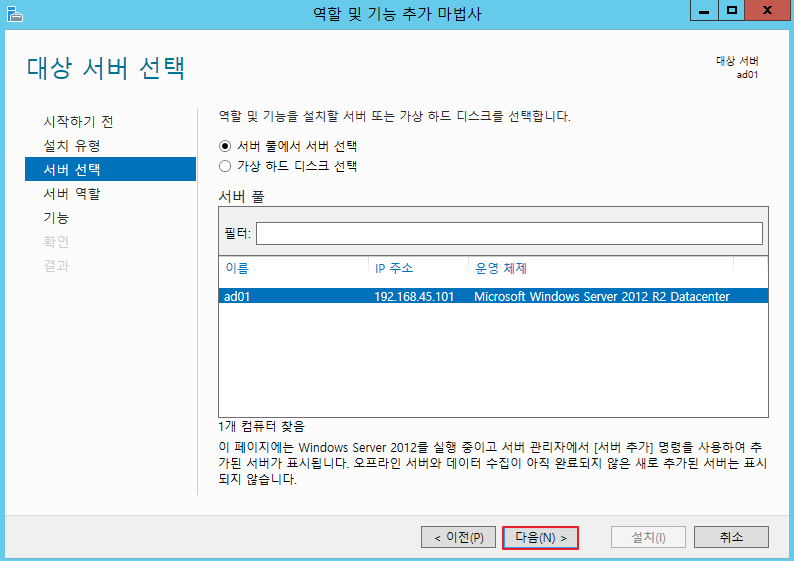Click the '< 이전(P)' button
The height and width of the screenshot is (561, 794).
pyautogui.click(x=459, y=537)
